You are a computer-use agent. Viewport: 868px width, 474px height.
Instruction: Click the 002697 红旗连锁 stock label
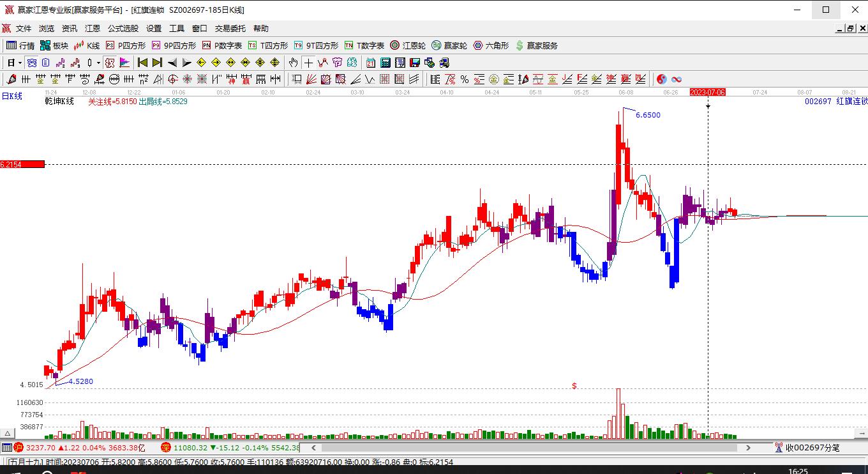[x=836, y=101]
